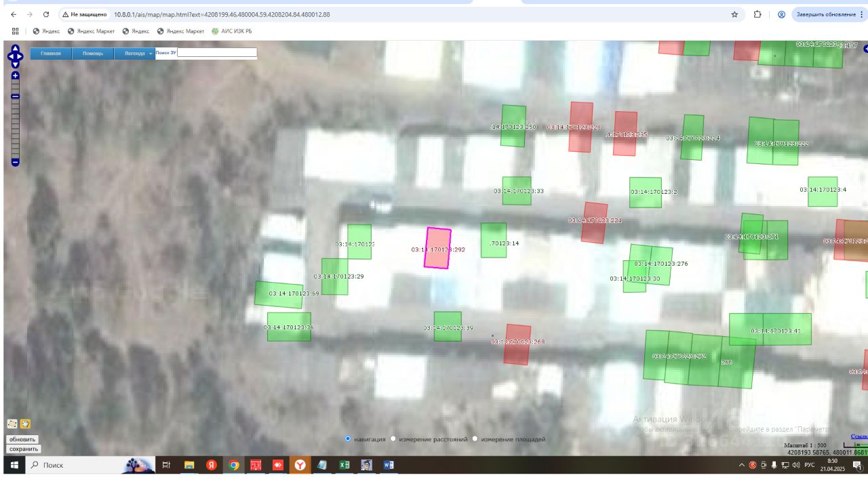The height and width of the screenshot is (488, 868).
Task: Open Word from the taskbar
Action: tap(389, 465)
